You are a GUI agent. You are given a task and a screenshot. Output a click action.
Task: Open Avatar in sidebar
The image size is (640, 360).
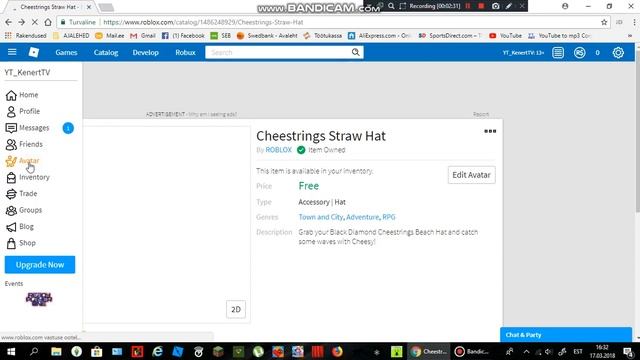pos(23,160)
